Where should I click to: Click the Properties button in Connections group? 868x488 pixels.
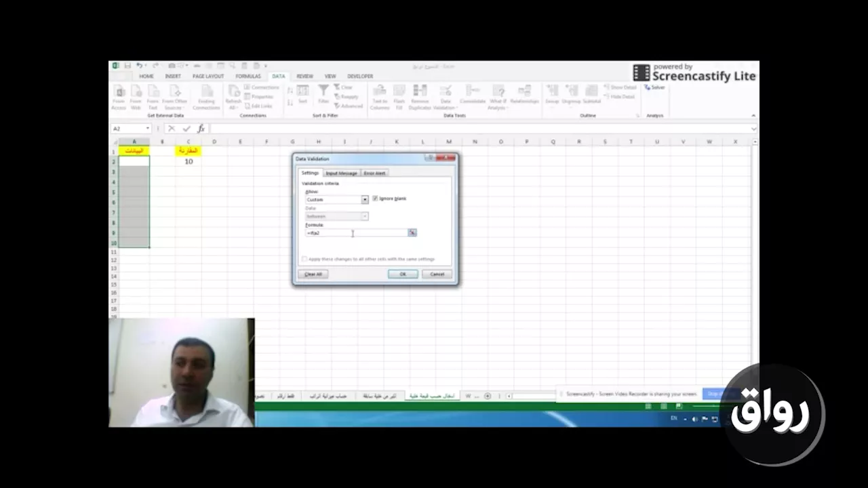coord(259,97)
